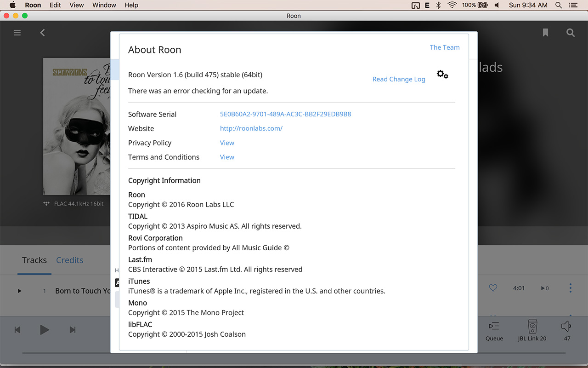Click the Roon Version 1.6 text
This screenshot has width=588, height=368.
click(x=195, y=75)
